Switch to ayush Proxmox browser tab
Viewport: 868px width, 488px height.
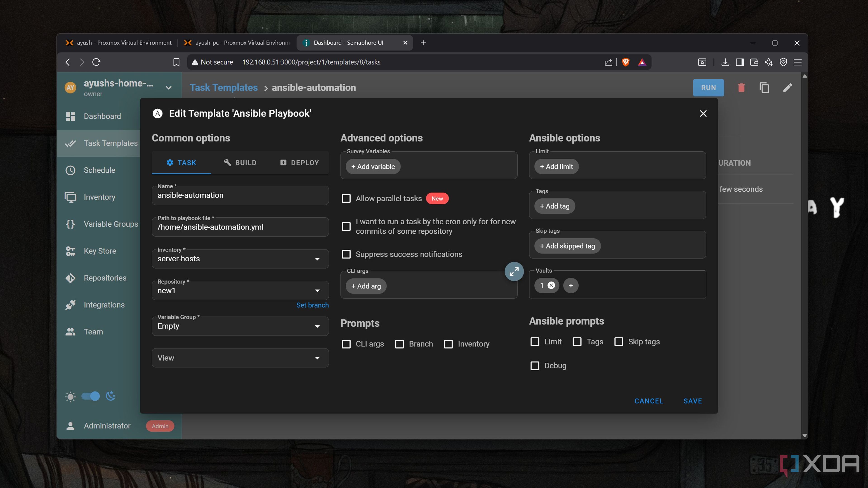coord(119,43)
